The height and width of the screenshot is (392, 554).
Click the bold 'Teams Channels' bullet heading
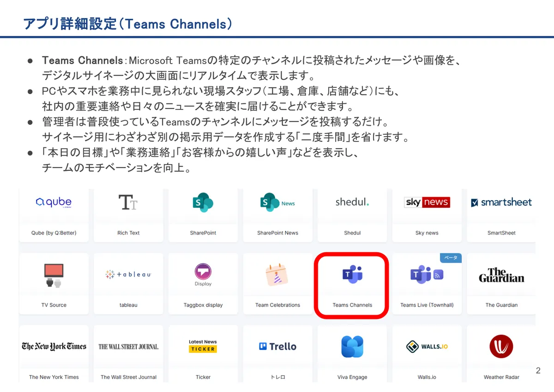click(x=82, y=60)
